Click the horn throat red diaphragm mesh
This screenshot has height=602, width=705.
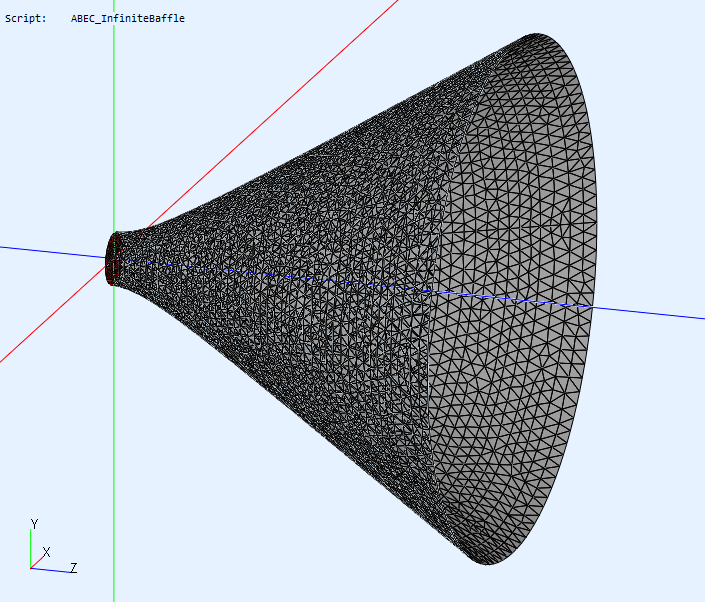tap(113, 259)
